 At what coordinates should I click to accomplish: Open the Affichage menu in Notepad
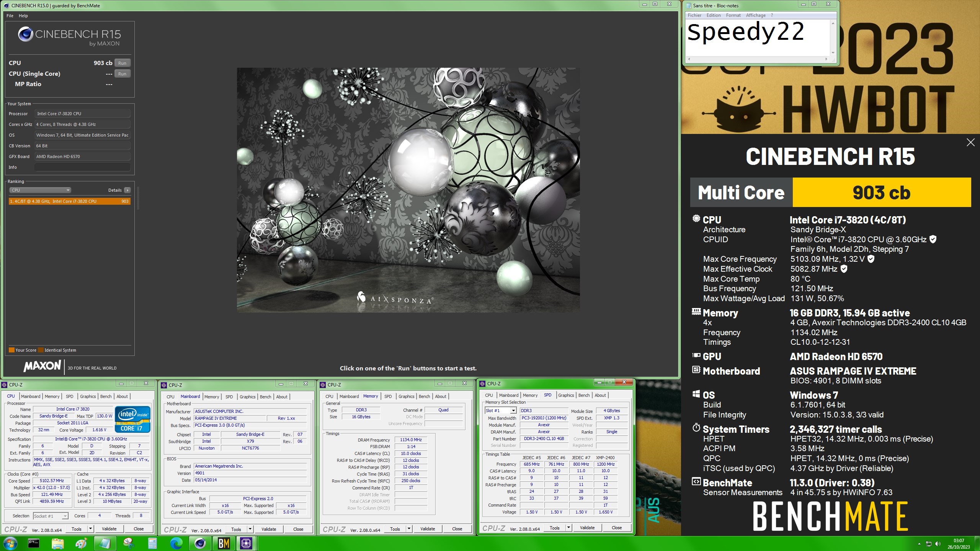tap(756, 15)
